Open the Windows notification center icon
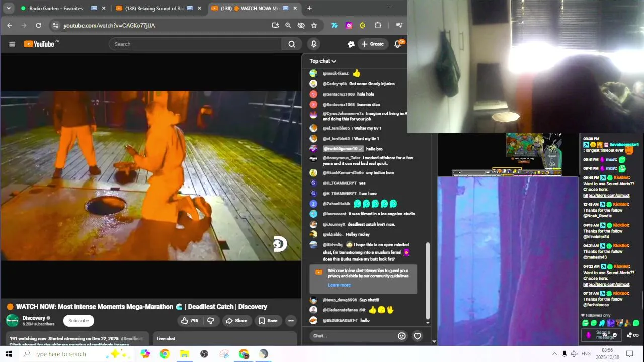Screen dimensions: 644x362 (x=629, y=354)
